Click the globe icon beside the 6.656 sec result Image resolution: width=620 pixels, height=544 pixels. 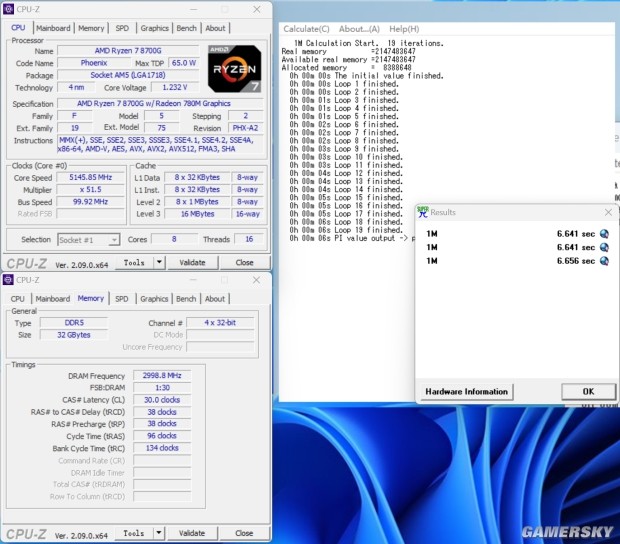[604, 261]
